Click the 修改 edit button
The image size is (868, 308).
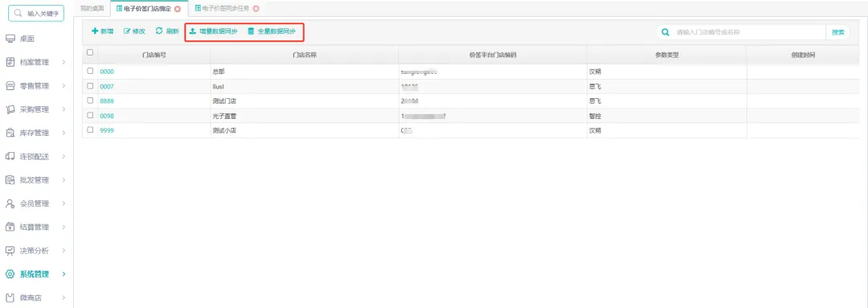pyautogui.click(x=134, y=31)
